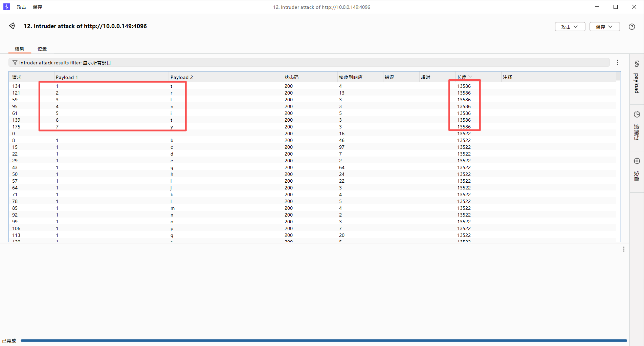Click the Intruder attack results filter bar
The height and width of the screenshot is (346, 644).
[309, 63]
